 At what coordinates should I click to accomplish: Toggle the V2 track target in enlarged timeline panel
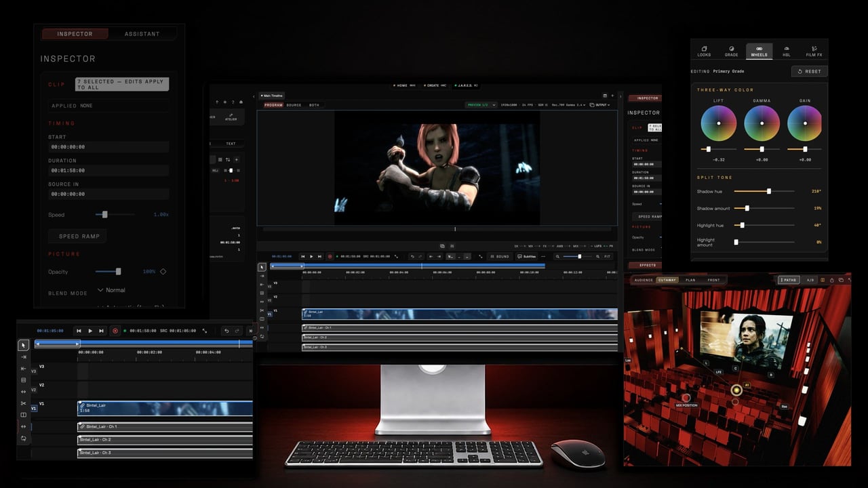[x=34, y=390]
